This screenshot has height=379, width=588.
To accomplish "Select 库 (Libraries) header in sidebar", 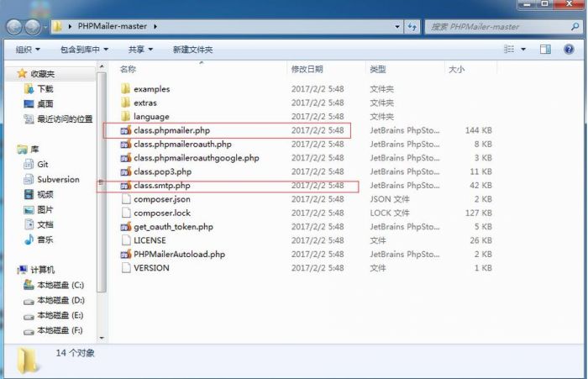I will tap(28, 150).
